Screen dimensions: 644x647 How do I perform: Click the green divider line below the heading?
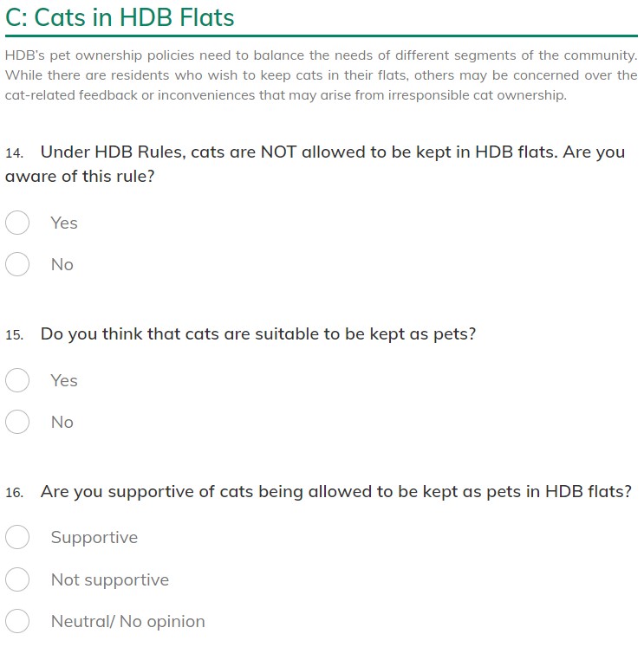321,36
